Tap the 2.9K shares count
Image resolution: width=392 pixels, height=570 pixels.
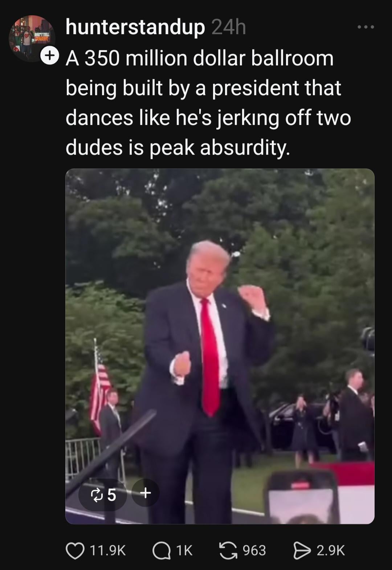tap(331, 550)
